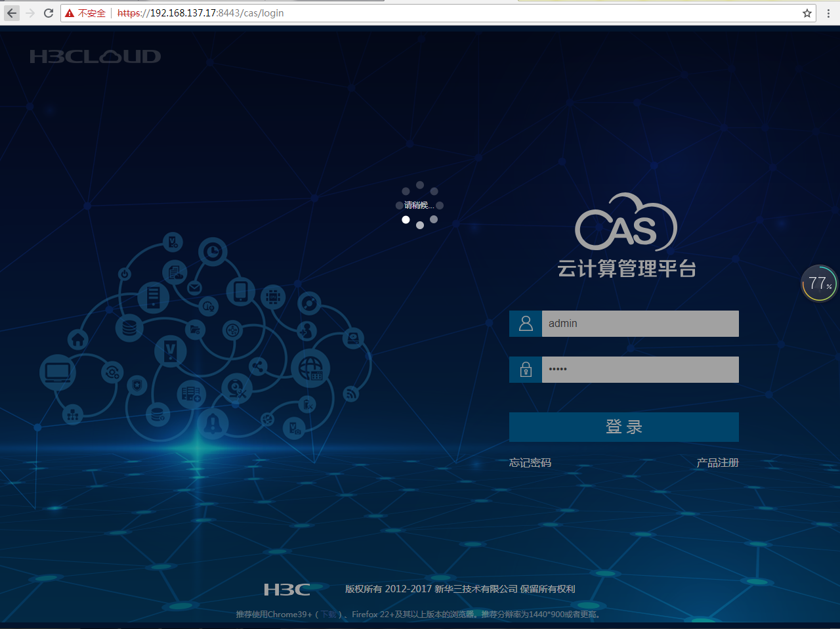Bookmark this page with the star icon
This screenshot has width=840, height=629.
point(807,13)
